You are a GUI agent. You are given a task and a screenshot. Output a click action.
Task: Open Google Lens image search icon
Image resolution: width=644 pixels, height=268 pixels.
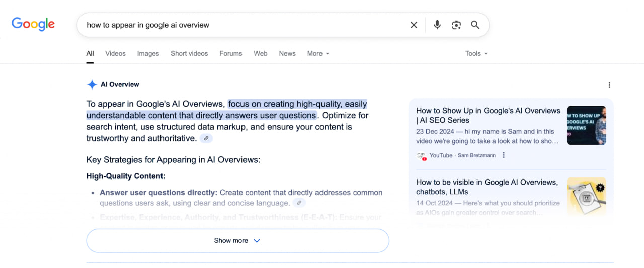456,25
